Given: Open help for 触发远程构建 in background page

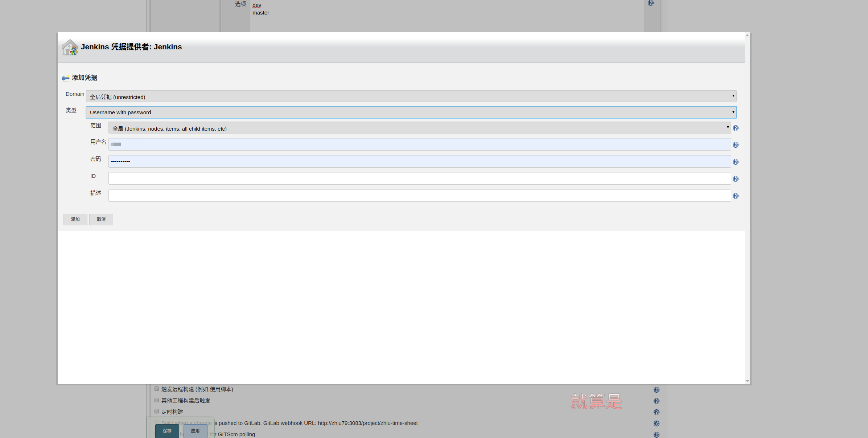Looking at the screenshot, I should click(x=657, y=390).
